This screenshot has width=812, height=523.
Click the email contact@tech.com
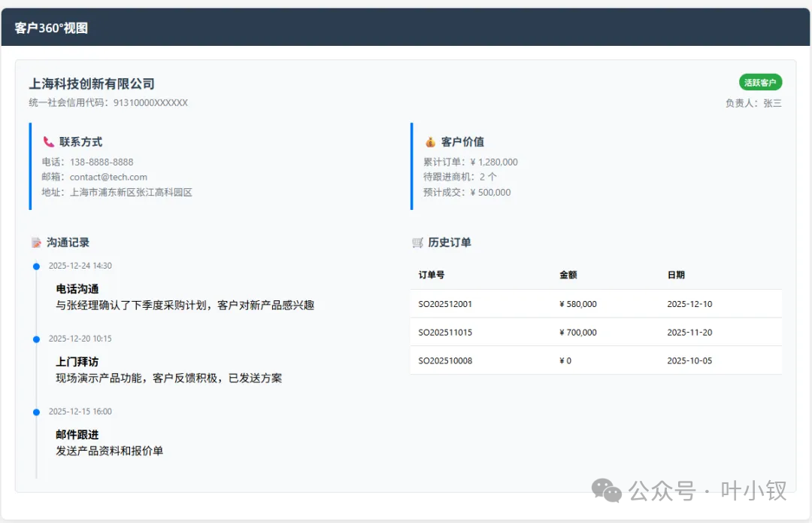pyautogui.click(x=108, y=178)
